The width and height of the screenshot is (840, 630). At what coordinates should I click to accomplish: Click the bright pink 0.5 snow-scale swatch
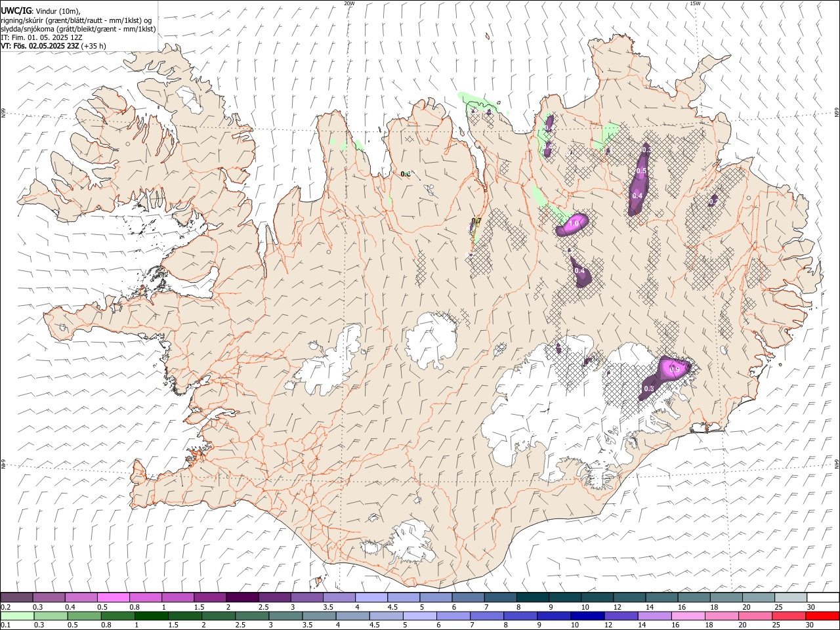click(x=113, y=597)
